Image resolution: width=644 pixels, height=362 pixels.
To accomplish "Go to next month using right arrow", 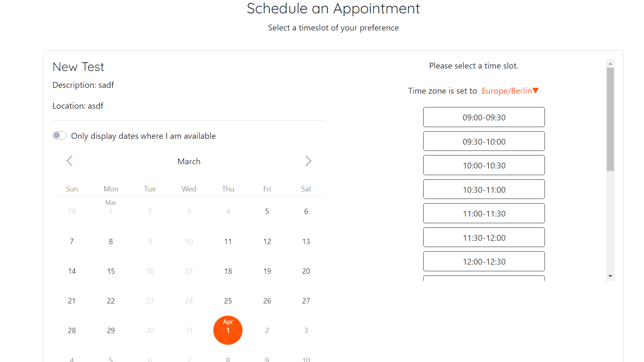I will pyautogui.click(x=308, y=161).
